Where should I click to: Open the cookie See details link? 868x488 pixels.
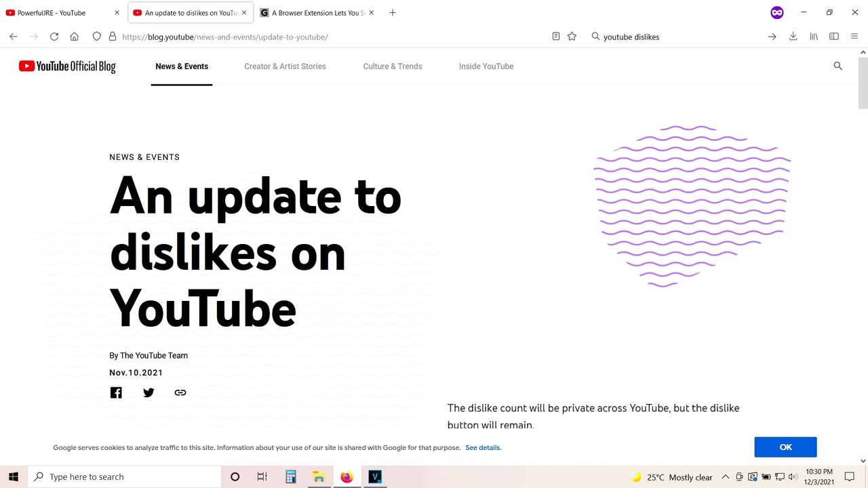pos(483,448)
